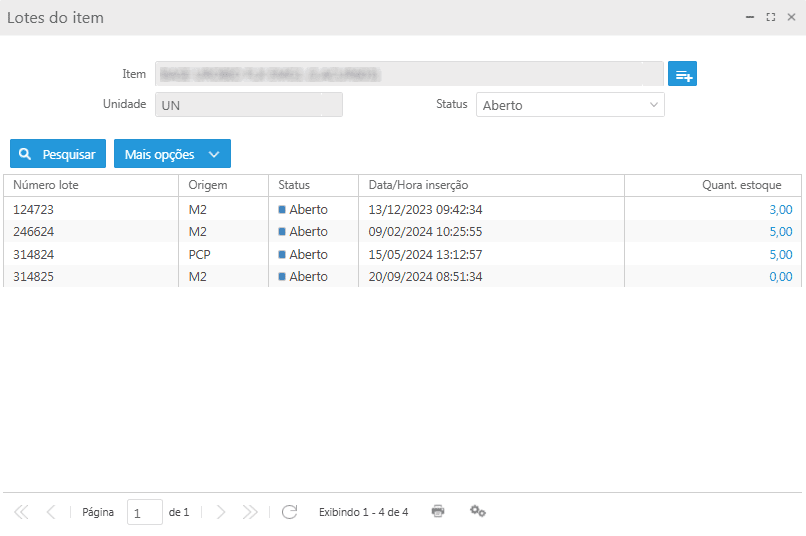The image size is (806, 536).
Task: Jump to the last page
Action: click(x=250, y=512)
